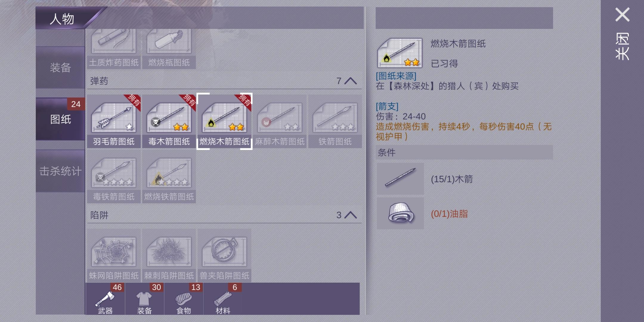Open the 蛛网陷阱图纸 trap blueprint
The height and width of the screenshot is (322, 644).
(x=114, y=256)
